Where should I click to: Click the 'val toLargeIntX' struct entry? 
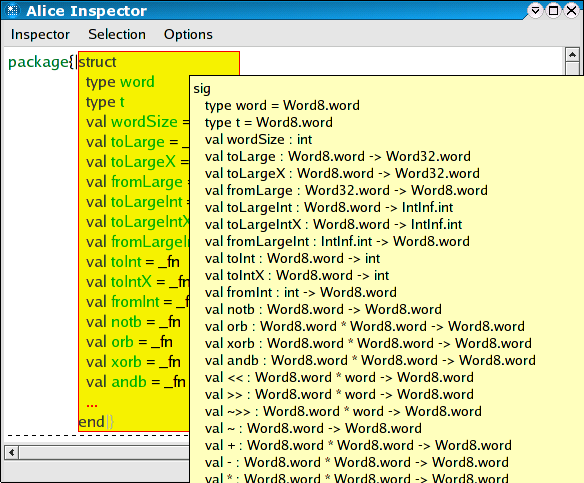coord(137,222)
